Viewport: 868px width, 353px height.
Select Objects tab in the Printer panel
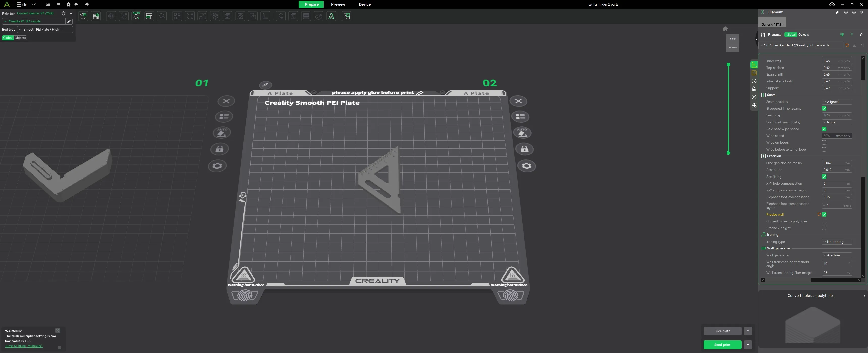click(20, 38)
